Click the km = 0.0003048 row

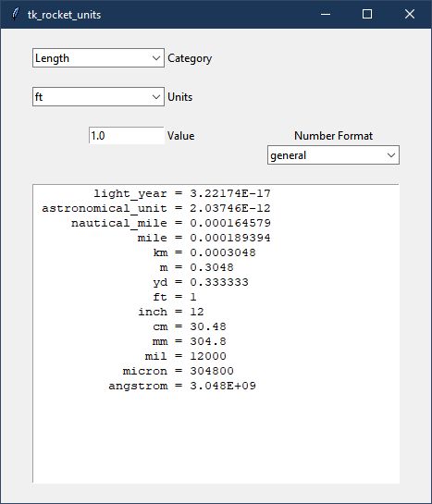tap(204, 252)
